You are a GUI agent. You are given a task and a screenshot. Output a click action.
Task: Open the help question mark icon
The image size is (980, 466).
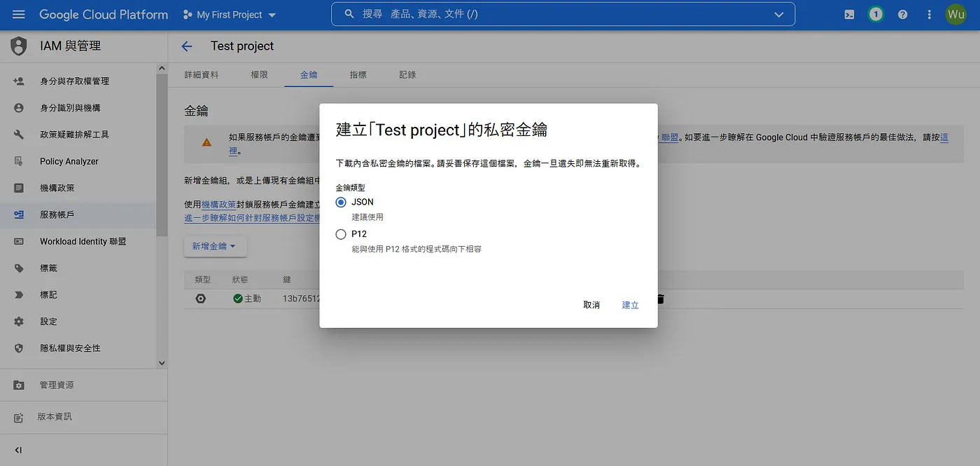903,15
